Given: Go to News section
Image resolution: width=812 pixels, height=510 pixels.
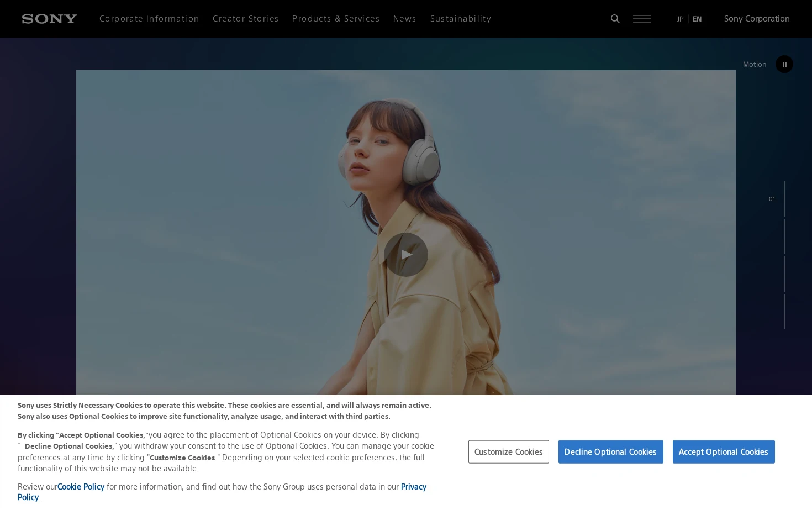Looking at the screenshot, I should 405,19.
